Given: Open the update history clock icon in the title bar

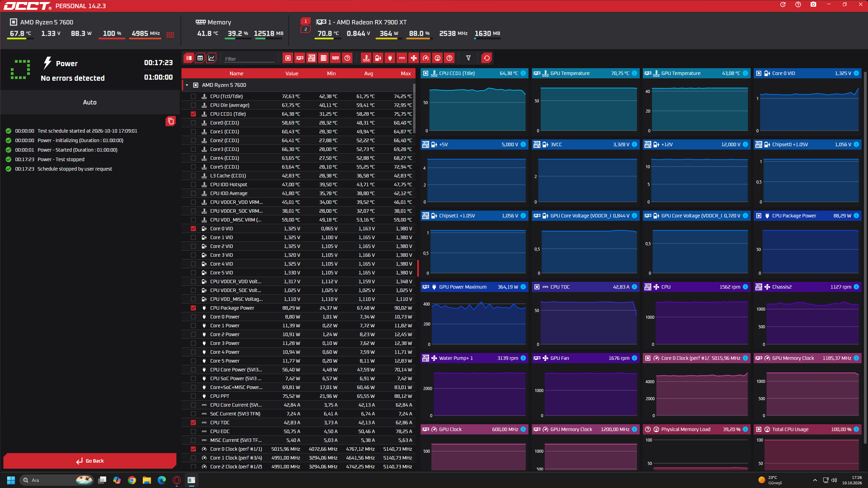Looking at the screenshot, I should 783,4.
